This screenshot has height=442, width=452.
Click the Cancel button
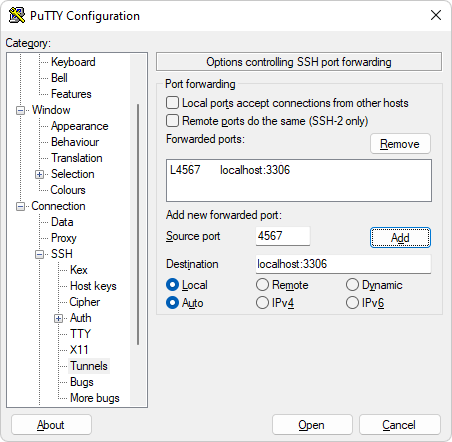399,425
